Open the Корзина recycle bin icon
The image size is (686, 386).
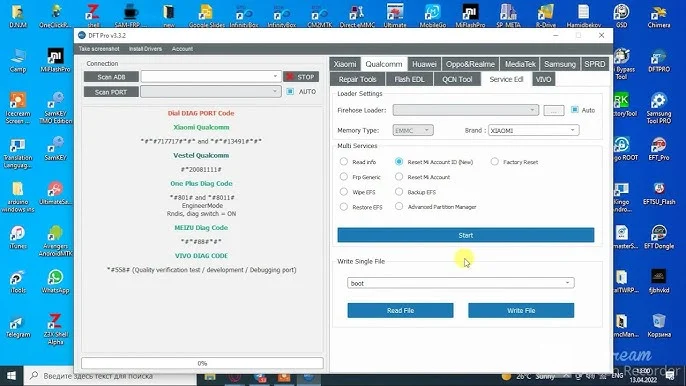click(x=659, y=326)
